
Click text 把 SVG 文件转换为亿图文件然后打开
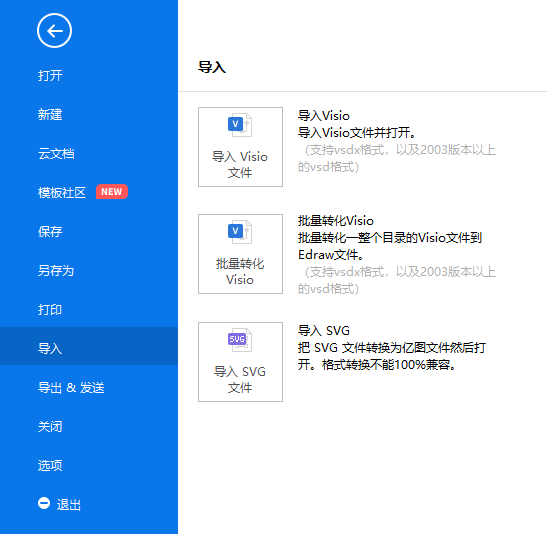point(391,356)
